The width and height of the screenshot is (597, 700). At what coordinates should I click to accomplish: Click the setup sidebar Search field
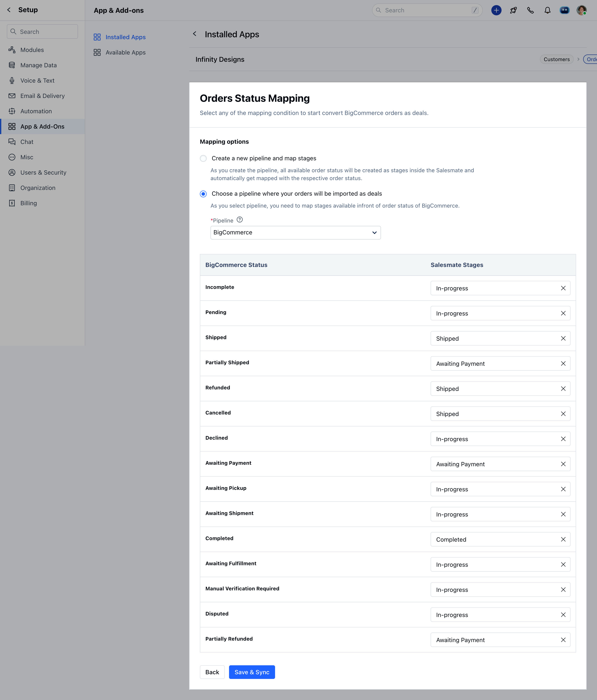click(42, 32)
